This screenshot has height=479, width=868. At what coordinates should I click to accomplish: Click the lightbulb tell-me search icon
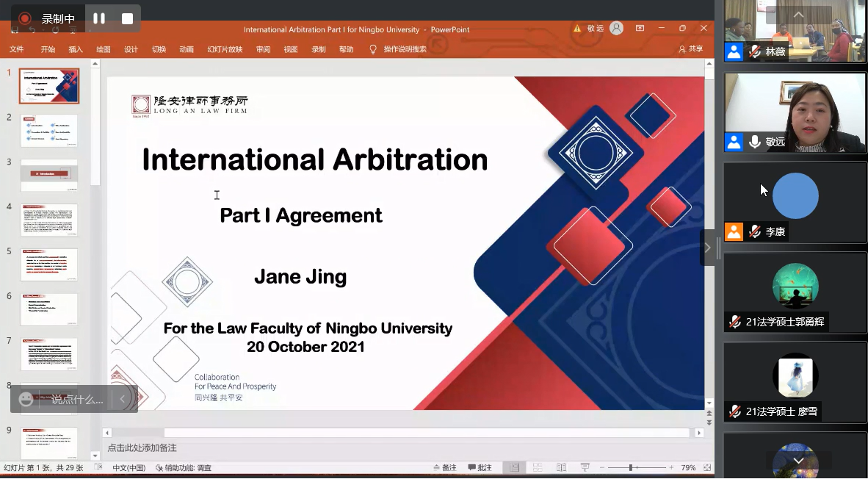pos(373,49)
